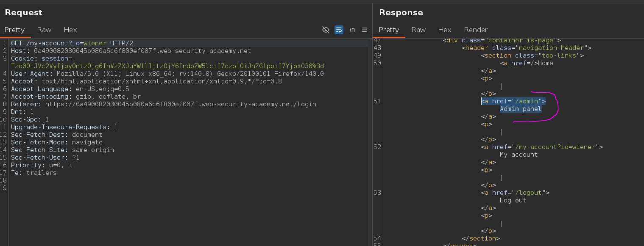This screenshot has width=644, height=246.
Task: Click the base64 session cookie value
Action: tap(167, 66)
